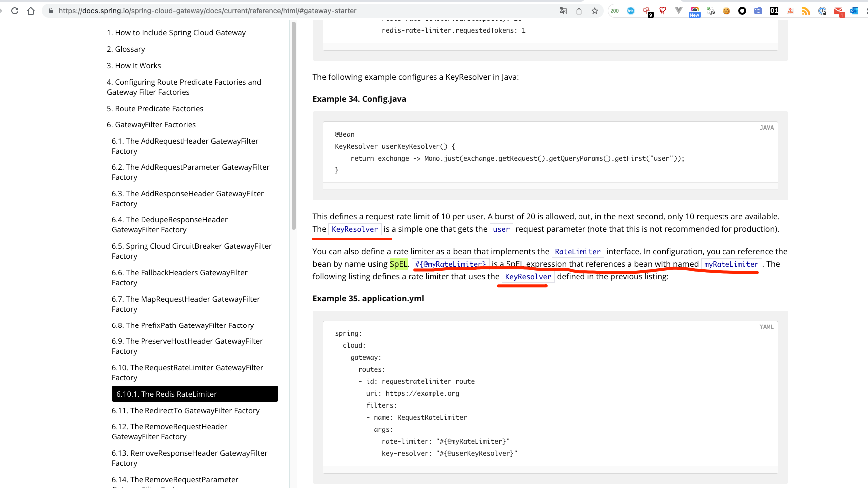Select '6.12. The RemoveRequestHeader GatewayFilter Factory'
Viewport: 868px width, 488px height.
point(169,432)
